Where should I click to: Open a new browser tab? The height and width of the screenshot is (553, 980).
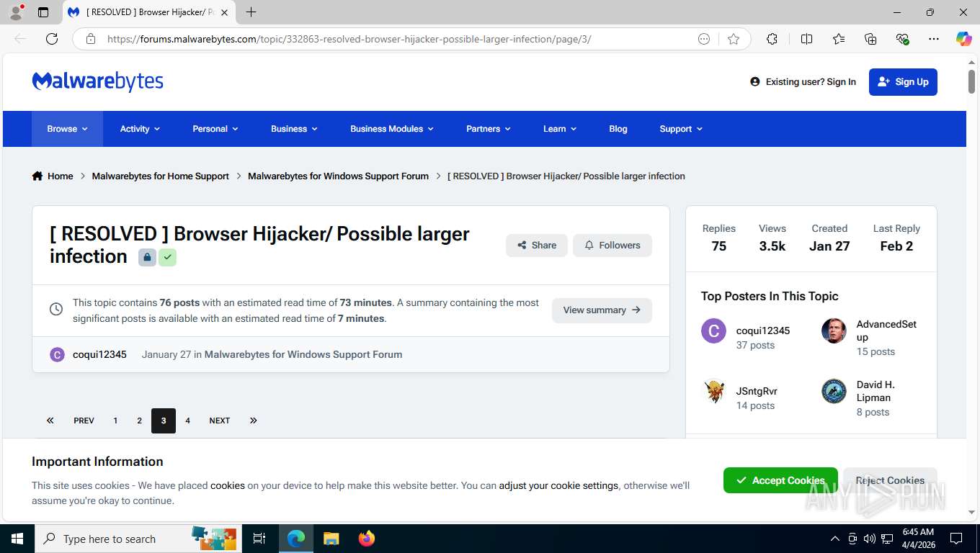[x=251, y=12]
